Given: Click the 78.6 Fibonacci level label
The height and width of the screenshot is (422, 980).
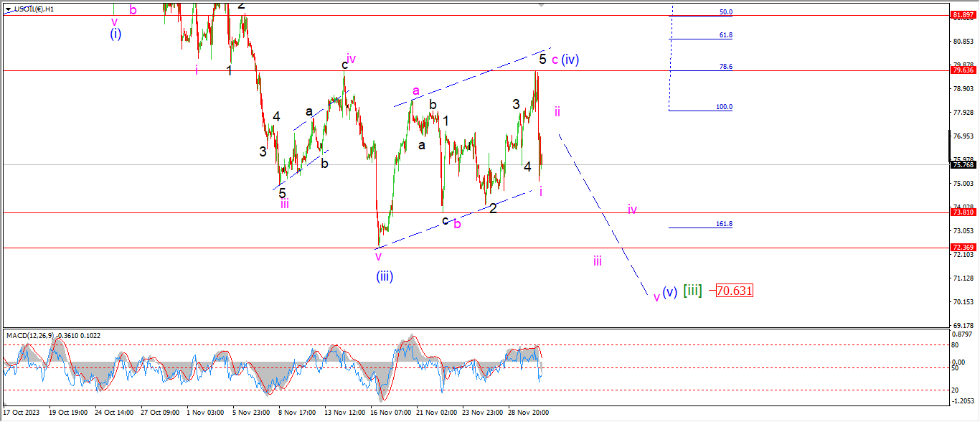Looking at the screenshot, I should click(725, 67).
